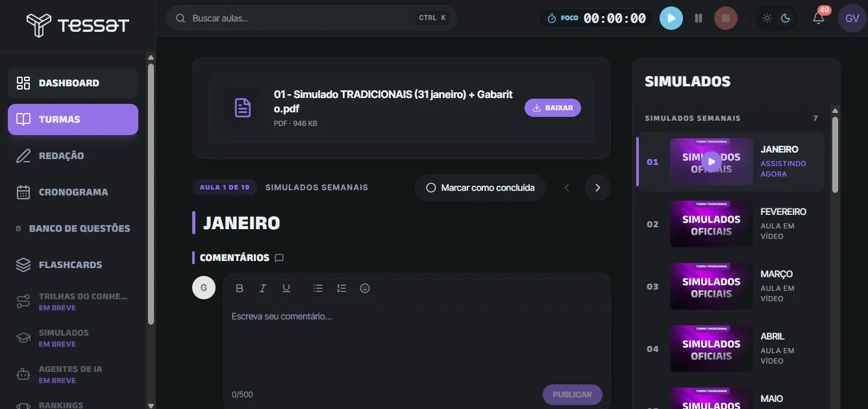Open the Dashboard section
The width and height of the screenshot is (868, 409).
coord(73,83)
